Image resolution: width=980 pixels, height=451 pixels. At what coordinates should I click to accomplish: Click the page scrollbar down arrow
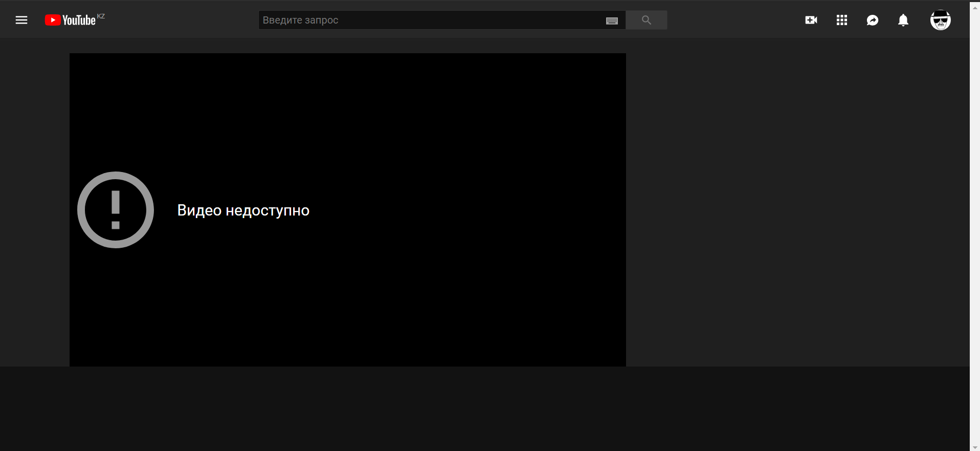click(975, 447)
